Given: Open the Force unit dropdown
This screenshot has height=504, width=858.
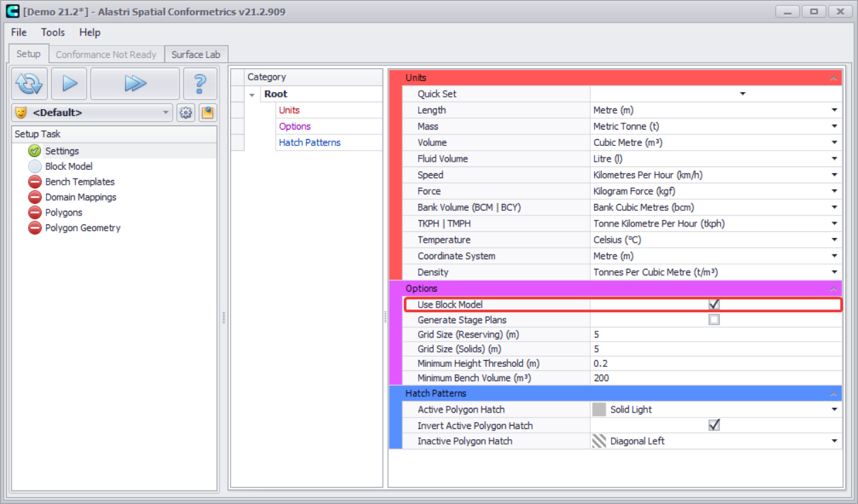Looking at the screenshot, I should tap(834, 192).
